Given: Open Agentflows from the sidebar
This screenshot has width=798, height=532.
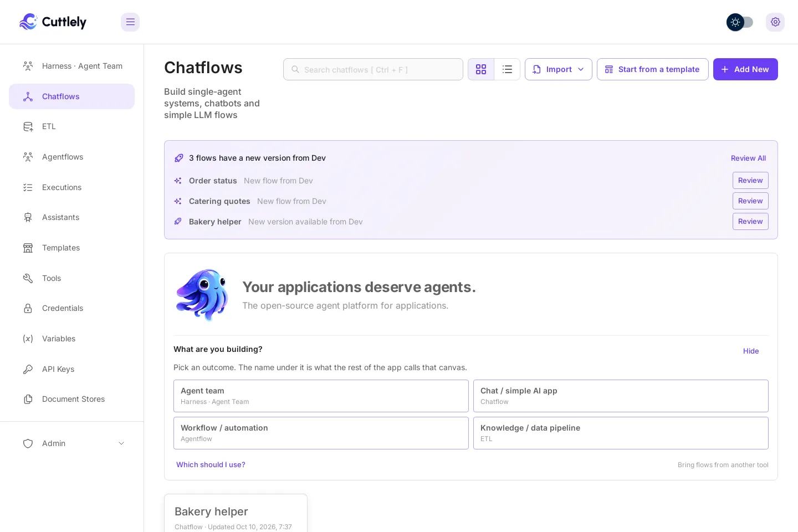Looking at the screenshot, I should tap(72, 157).
